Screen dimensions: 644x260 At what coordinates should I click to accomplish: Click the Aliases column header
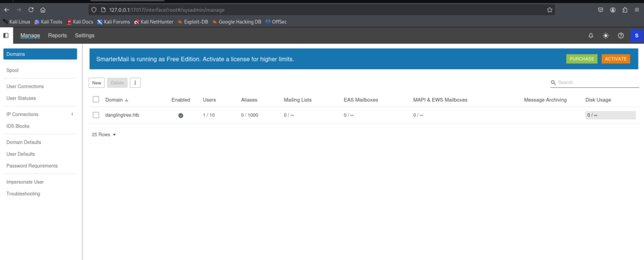coord(249,100)
